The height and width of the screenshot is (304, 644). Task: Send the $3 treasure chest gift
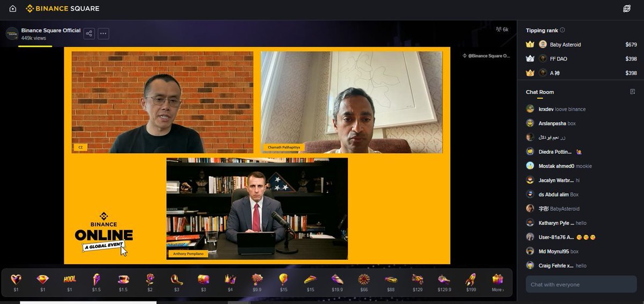coord(203,282)
